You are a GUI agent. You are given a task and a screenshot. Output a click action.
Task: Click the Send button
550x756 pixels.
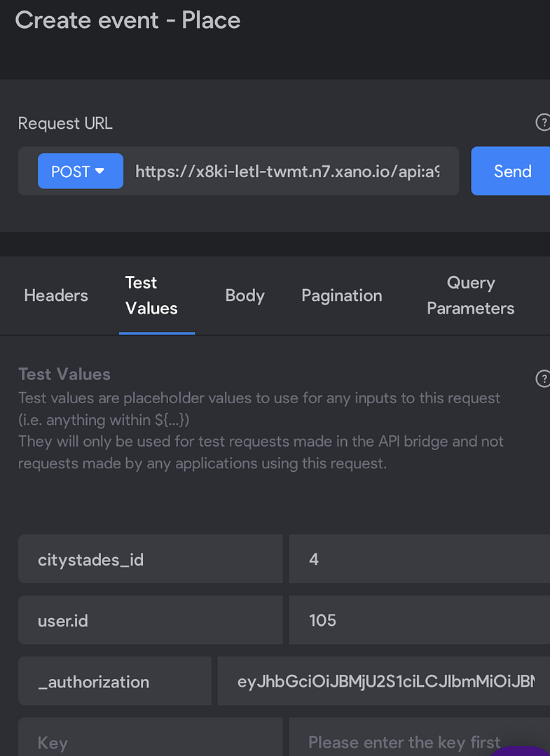(x=511, y=171)
